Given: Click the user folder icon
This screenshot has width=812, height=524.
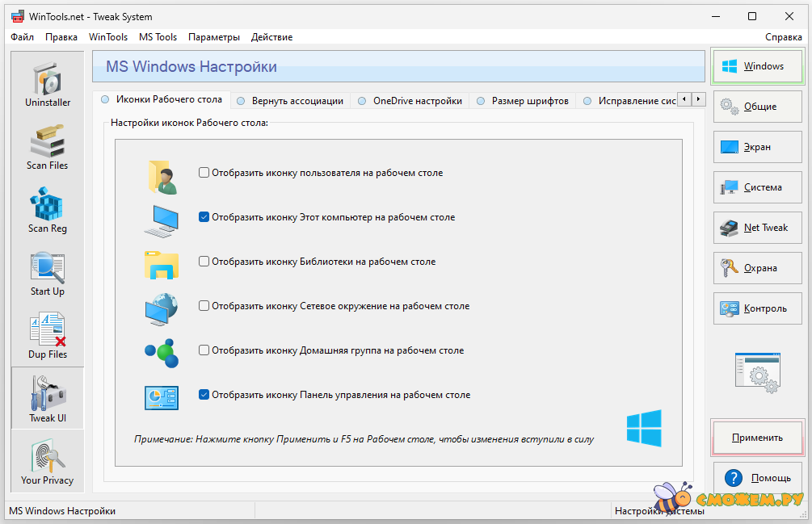Looking at the screenshot, I should pyautogui.click(x=162, y=178).
